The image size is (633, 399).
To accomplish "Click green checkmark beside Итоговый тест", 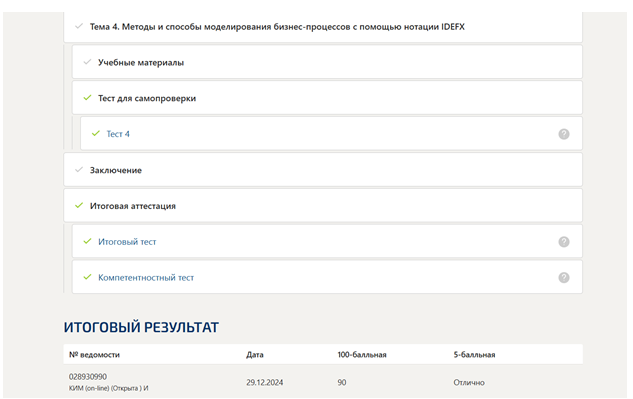I will click(87, 241).
